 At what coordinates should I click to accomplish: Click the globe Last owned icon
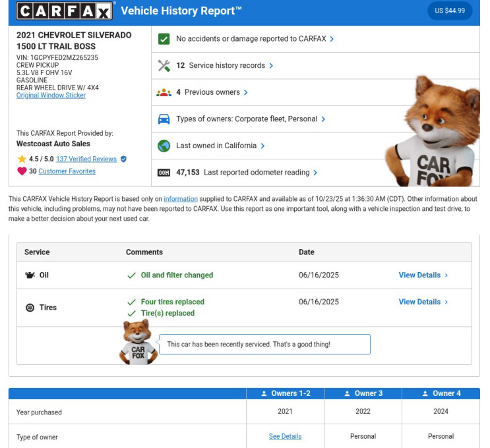click(x=164, y=146)
